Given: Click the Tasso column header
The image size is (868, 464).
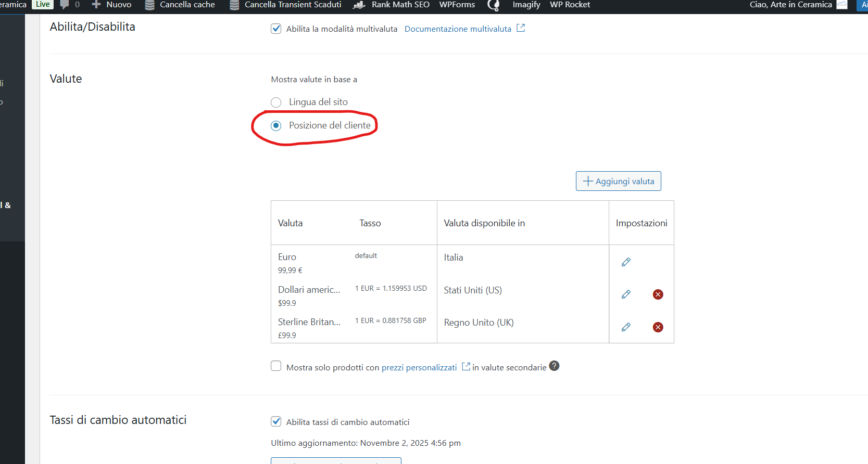Looking at the screenshot, I should coord(370,223).
